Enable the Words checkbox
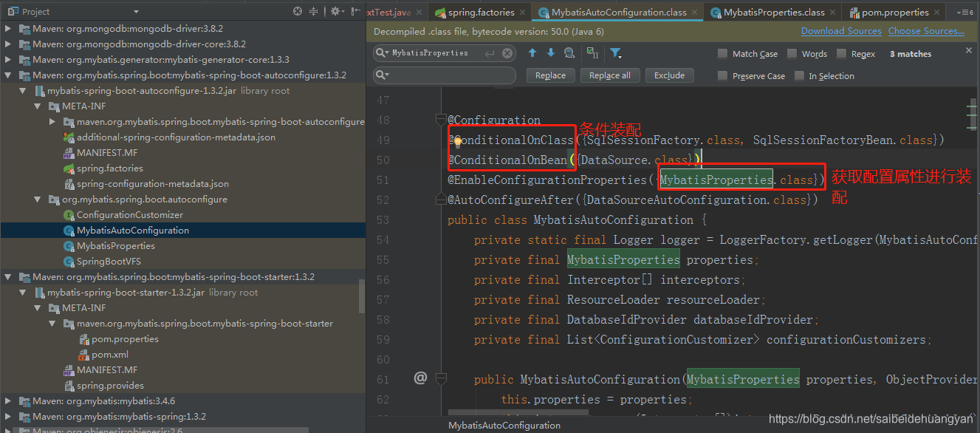 click(x=792, y=53)
